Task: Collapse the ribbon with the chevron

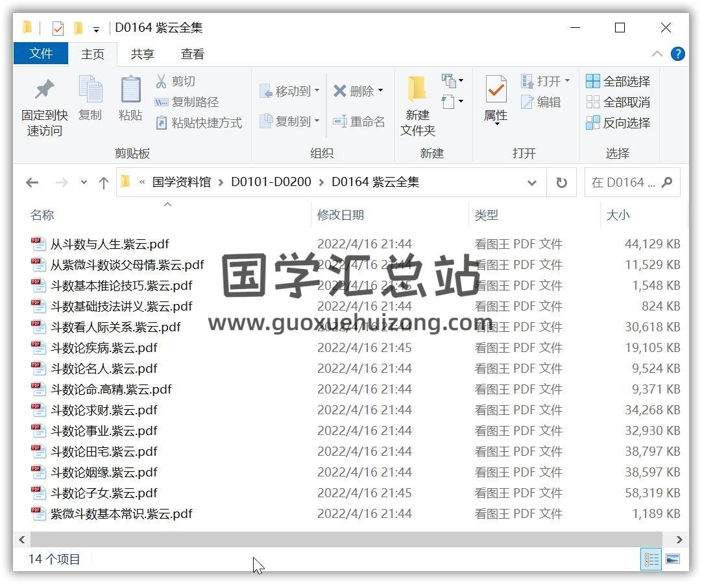Action: pos(657,54)
